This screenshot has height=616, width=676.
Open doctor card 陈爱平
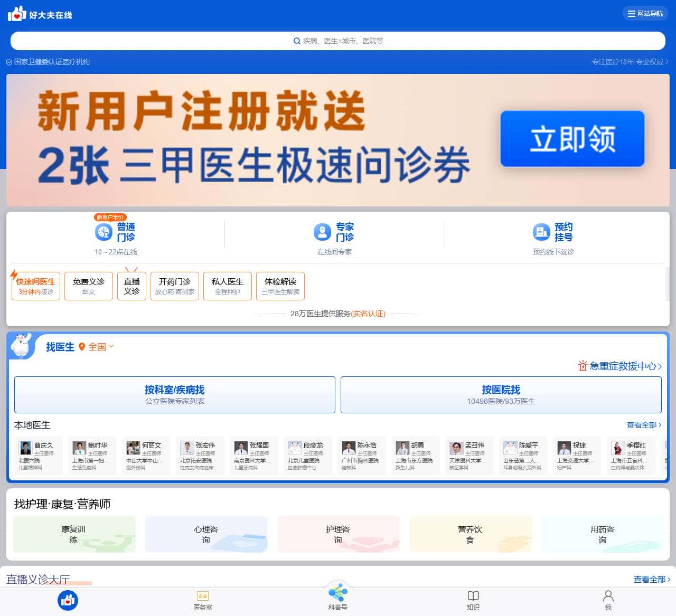(523, 456)
